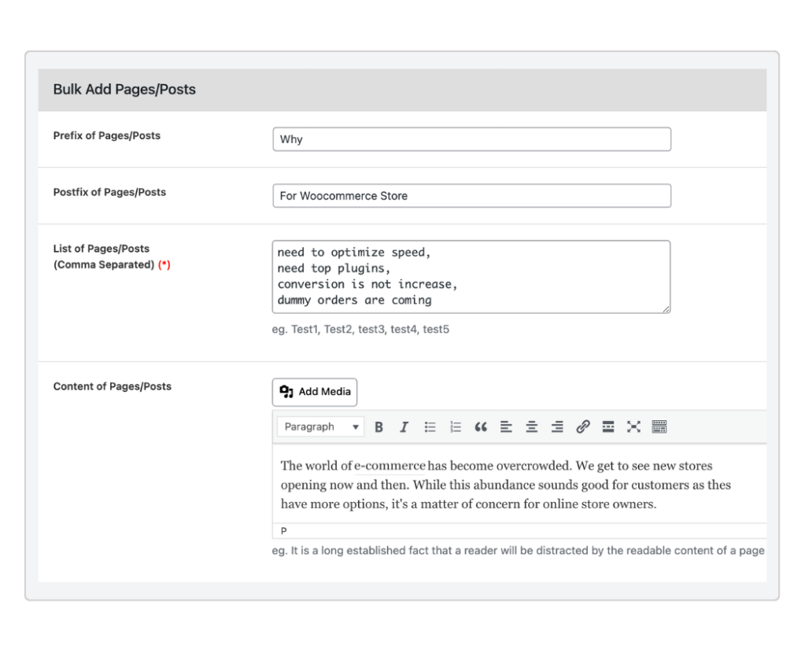This screenshot has height=672, width=805.
Task: Focus the Postfix of Pages/Posts field
Action: tap(472, 196)
